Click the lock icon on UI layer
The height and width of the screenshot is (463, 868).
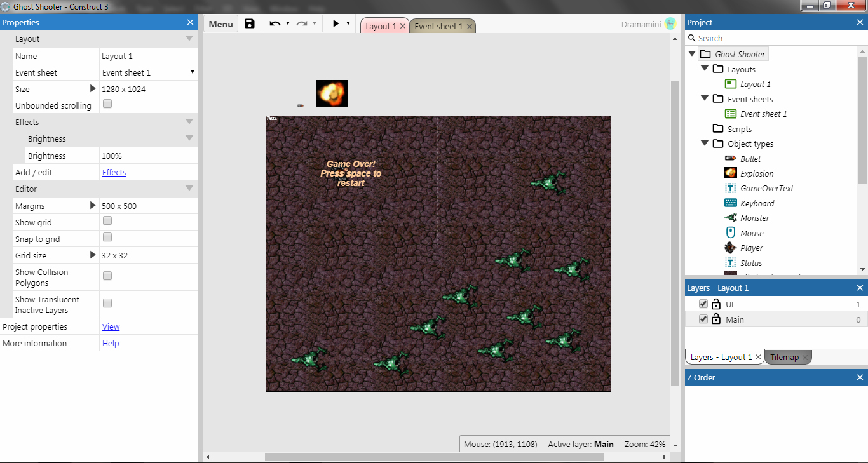(716, 304)
